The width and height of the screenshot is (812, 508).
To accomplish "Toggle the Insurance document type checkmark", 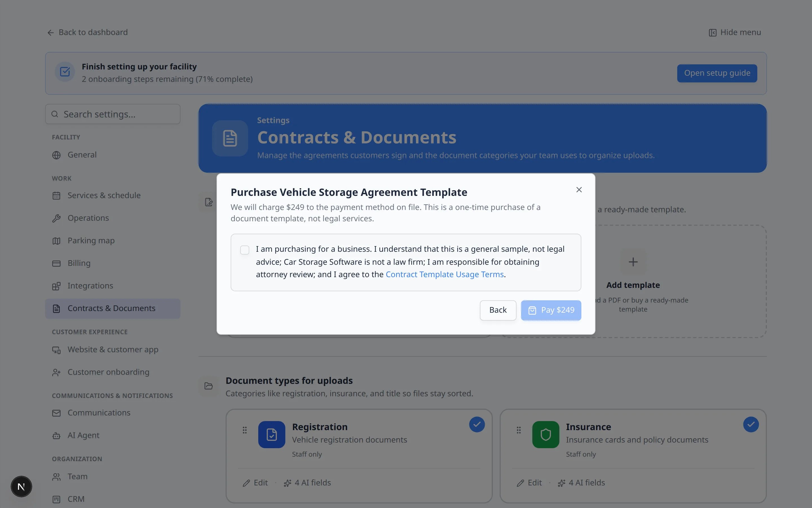I will (x=751, y=425).
